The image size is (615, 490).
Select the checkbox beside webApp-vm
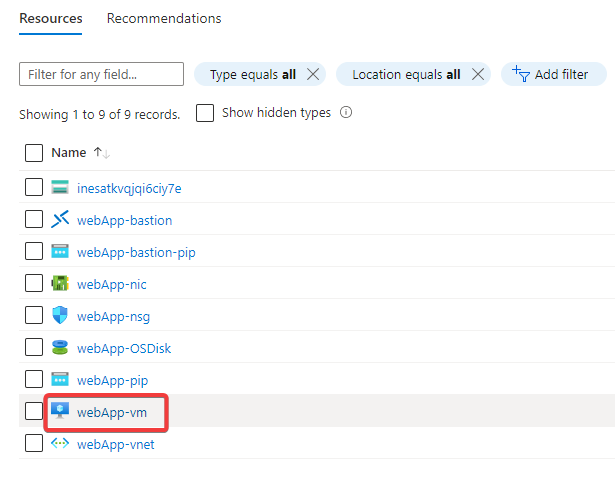click(34, 412)
